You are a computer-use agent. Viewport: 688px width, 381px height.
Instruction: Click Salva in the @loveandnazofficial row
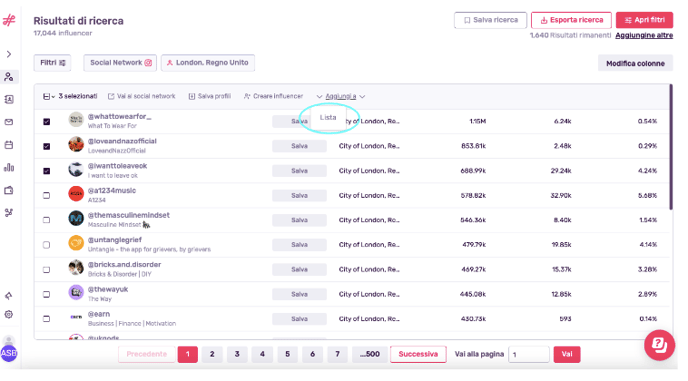tap(299, 146)
